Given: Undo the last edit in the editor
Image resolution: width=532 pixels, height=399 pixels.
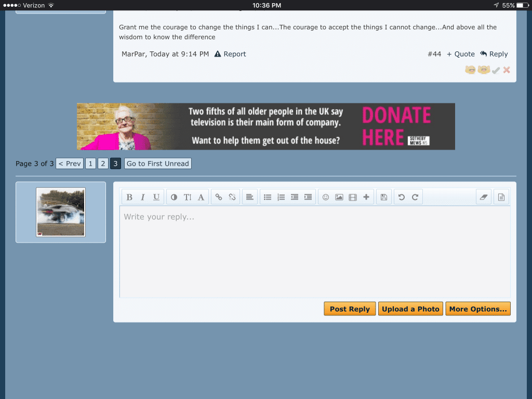Looking at the screenshot, I should point(401,197).
